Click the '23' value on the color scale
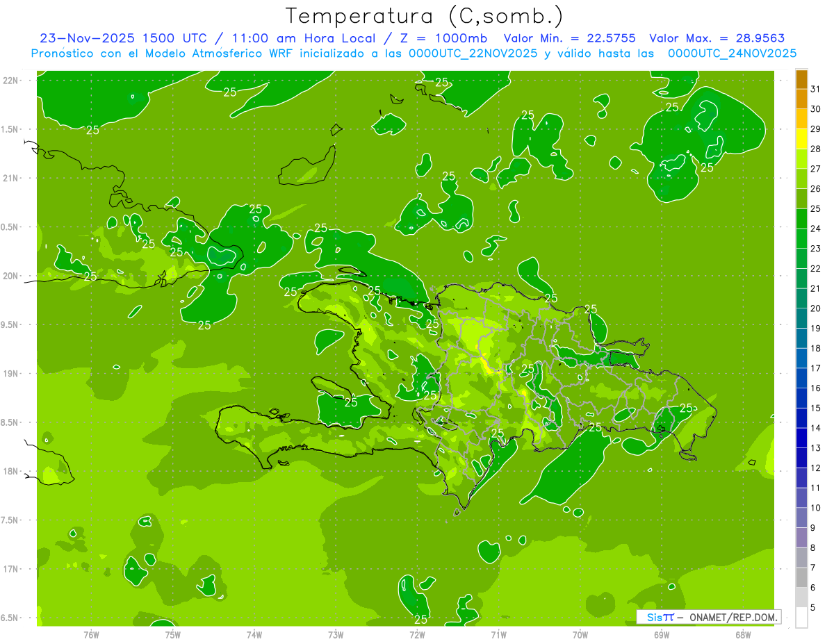The image size is (834, 644). pos(816,249)
